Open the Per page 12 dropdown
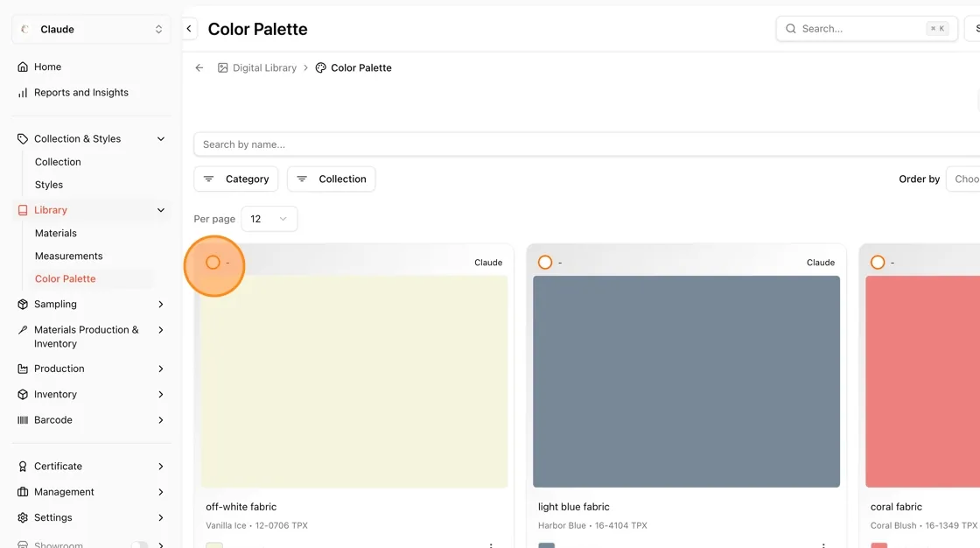 269,219
